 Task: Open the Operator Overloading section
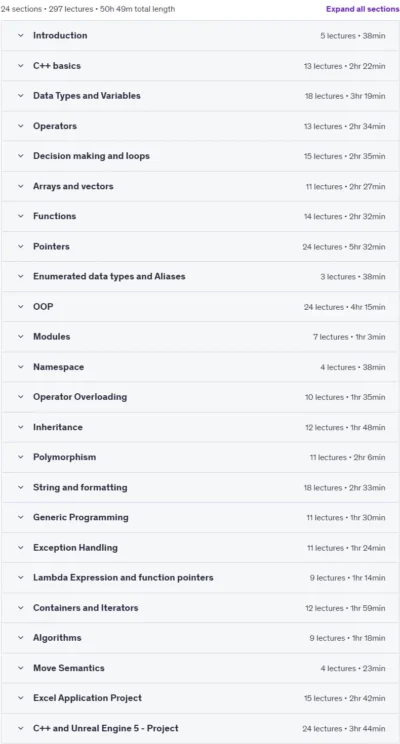(x=200, y=397)
